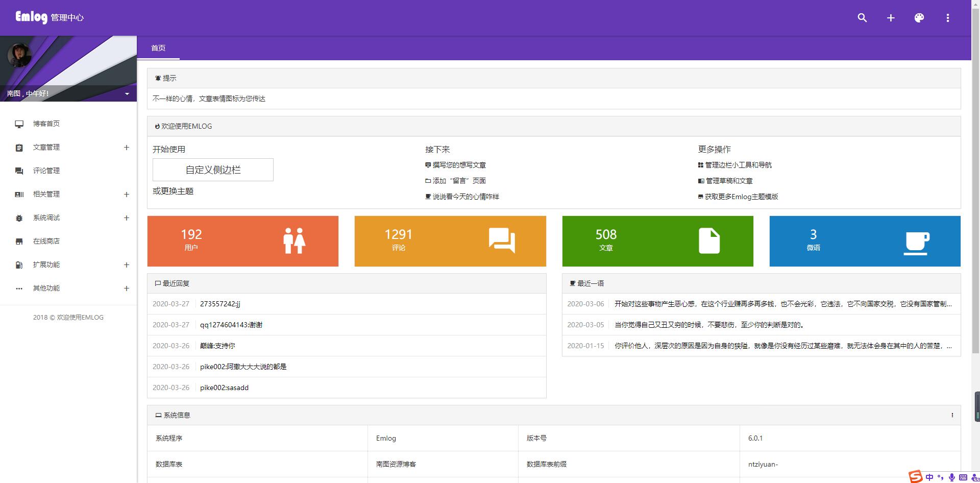This screenshot has width=980, height=483.
Task: Click the 撰写您的想写文章 link
Action: click(459, 165)
